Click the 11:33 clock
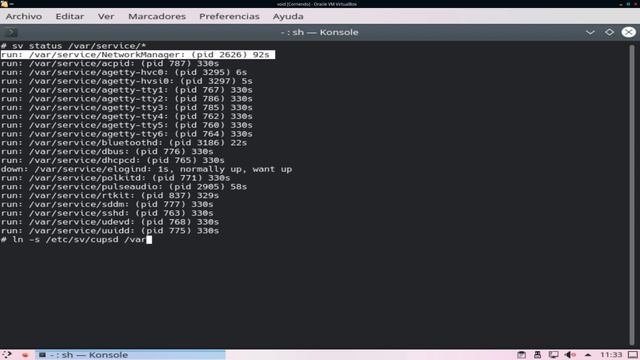Image resolution: width=640 pixels, height=360 pixels. point(611,355)
